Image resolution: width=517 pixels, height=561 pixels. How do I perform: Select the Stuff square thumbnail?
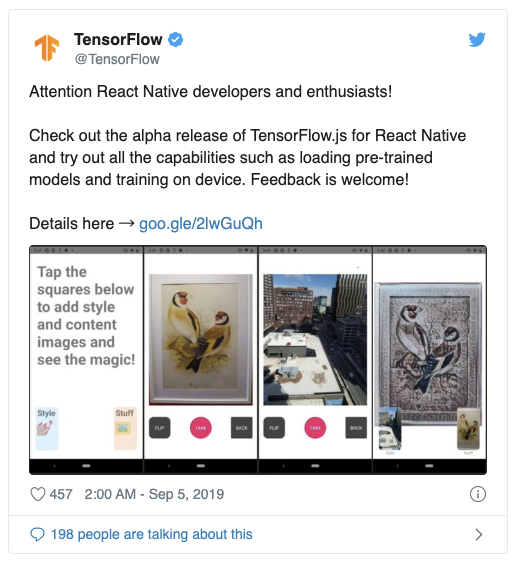[125, 428]
